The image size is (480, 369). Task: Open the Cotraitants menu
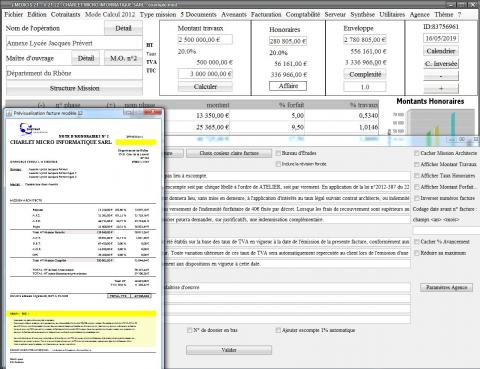click(x=65, y=15)
